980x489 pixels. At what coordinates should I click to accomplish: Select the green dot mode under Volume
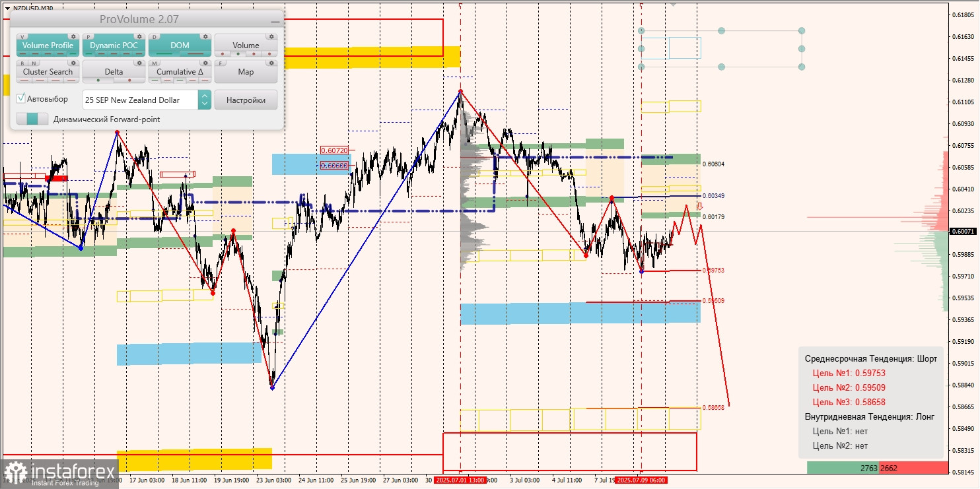[238, 53]
